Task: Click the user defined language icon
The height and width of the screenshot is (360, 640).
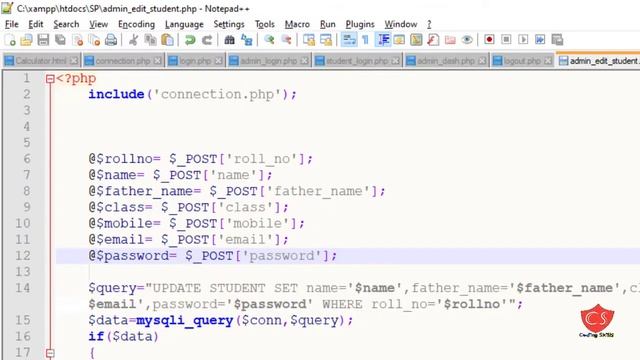Action: point(399,40)
